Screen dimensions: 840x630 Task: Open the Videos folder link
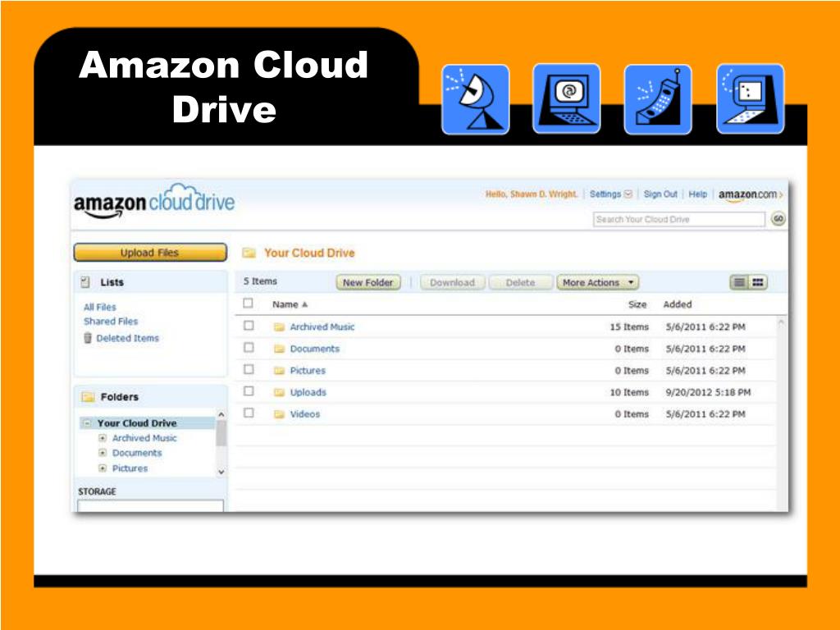click(x=305, y=414)
